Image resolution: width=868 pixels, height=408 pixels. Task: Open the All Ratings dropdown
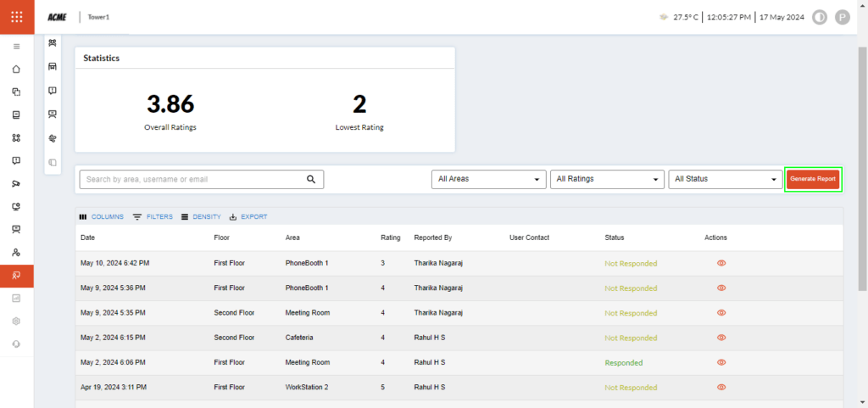pyautogui.click(x=607, y=179)
